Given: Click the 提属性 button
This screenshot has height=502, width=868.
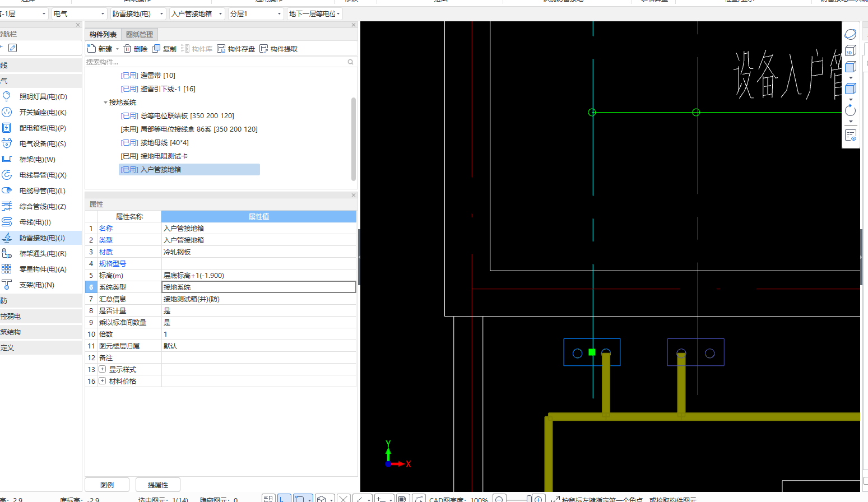Looking at the screenshot, I should [158, 485].
